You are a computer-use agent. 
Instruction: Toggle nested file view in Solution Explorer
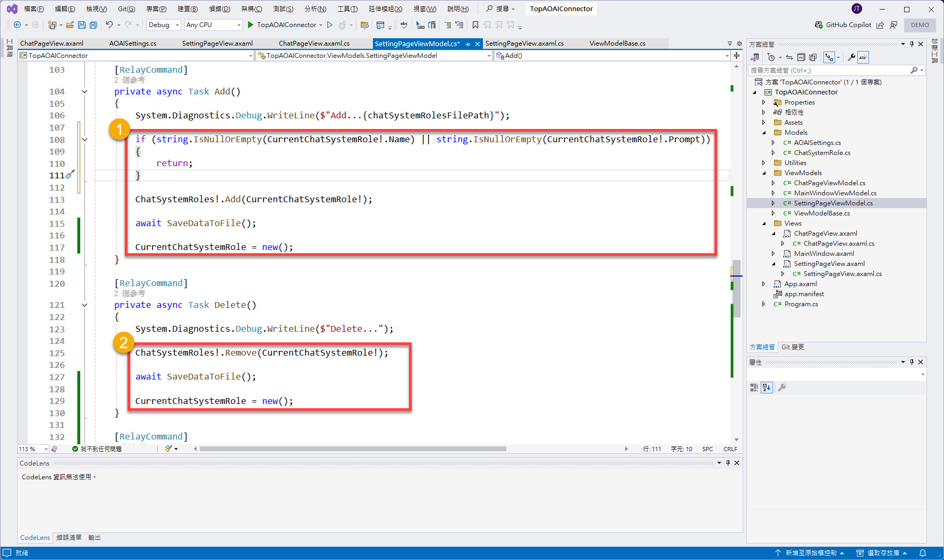[829, 57]
